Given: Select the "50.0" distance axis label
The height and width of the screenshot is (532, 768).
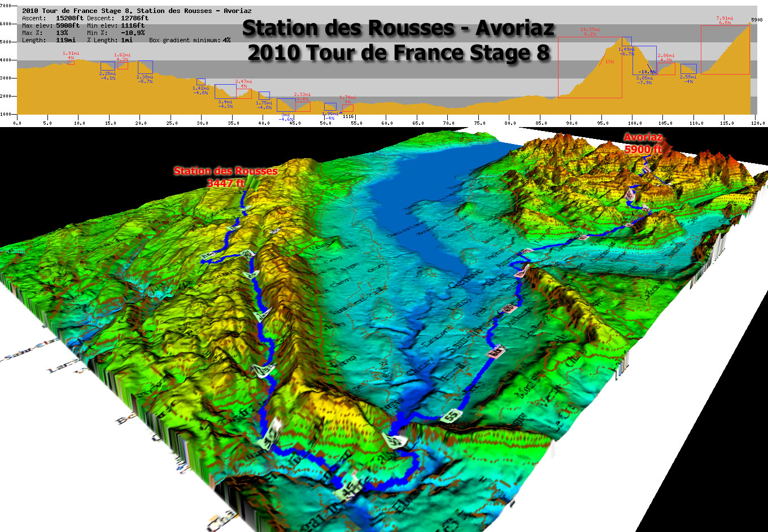Looking at the screenshot, I should 325,123.
